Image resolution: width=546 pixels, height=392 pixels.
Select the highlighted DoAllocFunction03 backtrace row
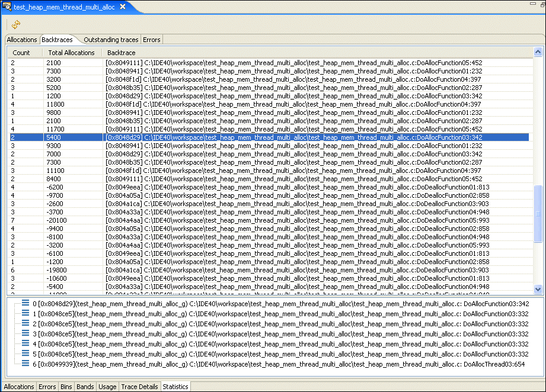[273, 137]
